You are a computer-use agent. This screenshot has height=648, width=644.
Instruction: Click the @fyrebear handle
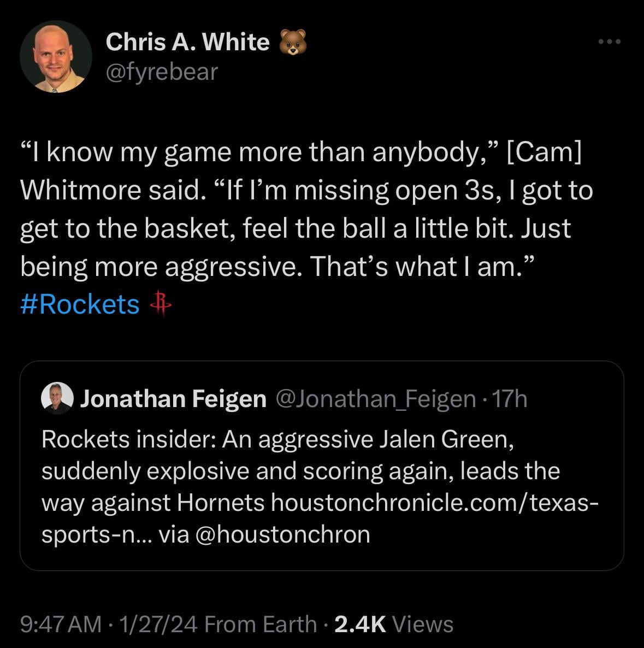[161, 72]
